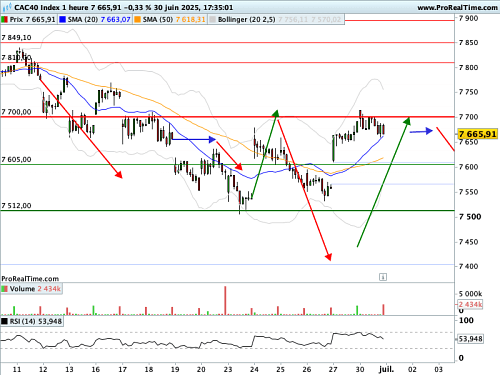Open the Volume 2 434k indicator label

coord(35,289)
